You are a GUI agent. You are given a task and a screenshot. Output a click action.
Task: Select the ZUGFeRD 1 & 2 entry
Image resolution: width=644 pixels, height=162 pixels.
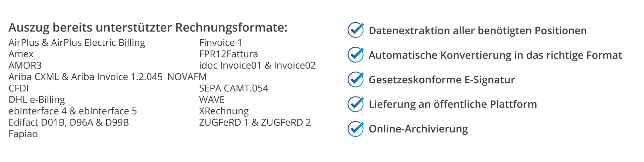click(x=255, y=123)
